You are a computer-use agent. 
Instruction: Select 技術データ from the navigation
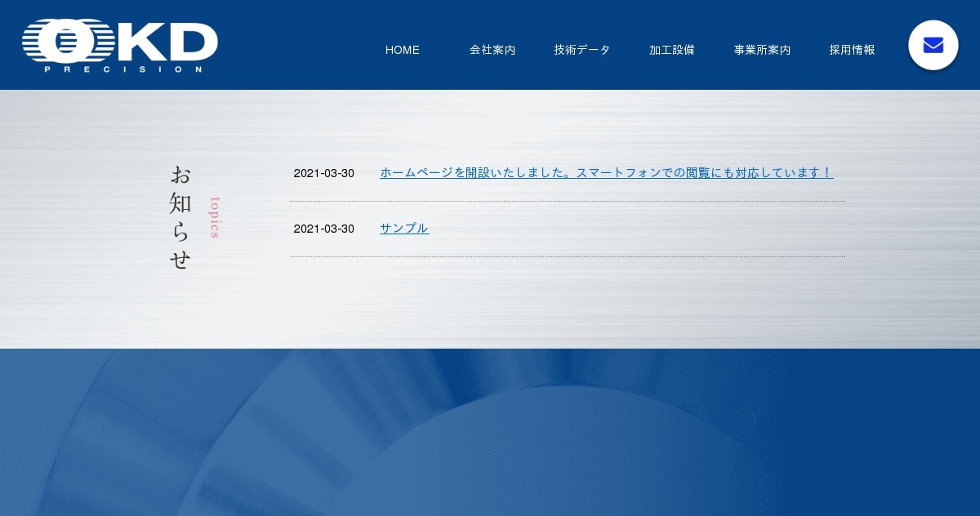click(581, 50)
